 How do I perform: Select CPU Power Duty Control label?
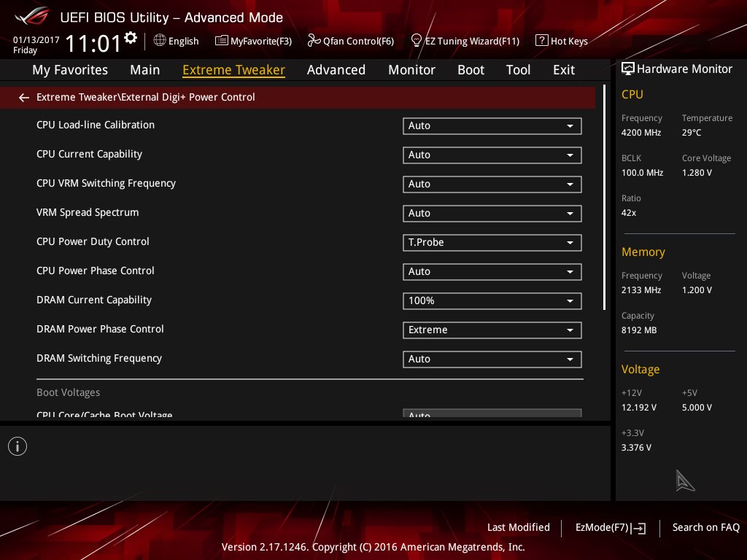point(93,241)
